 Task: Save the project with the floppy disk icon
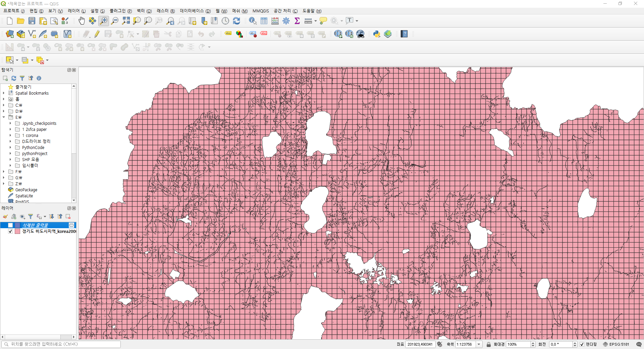point(32,21)
